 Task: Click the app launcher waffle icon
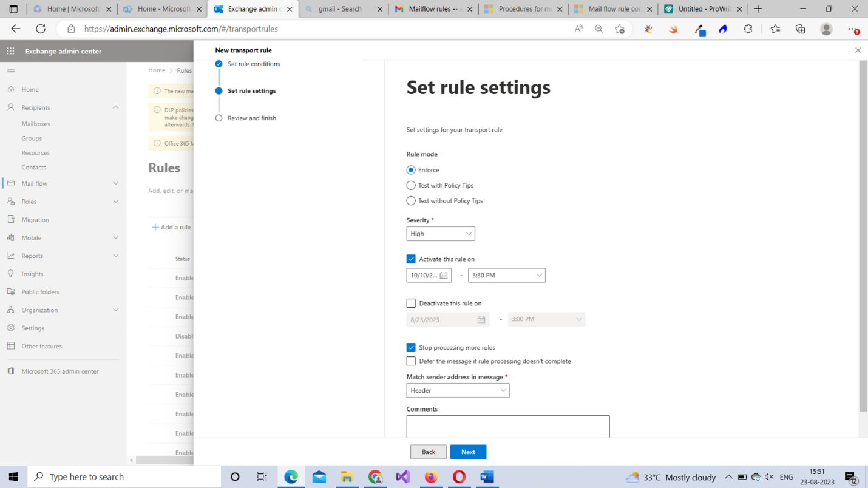tap(10, 51)
